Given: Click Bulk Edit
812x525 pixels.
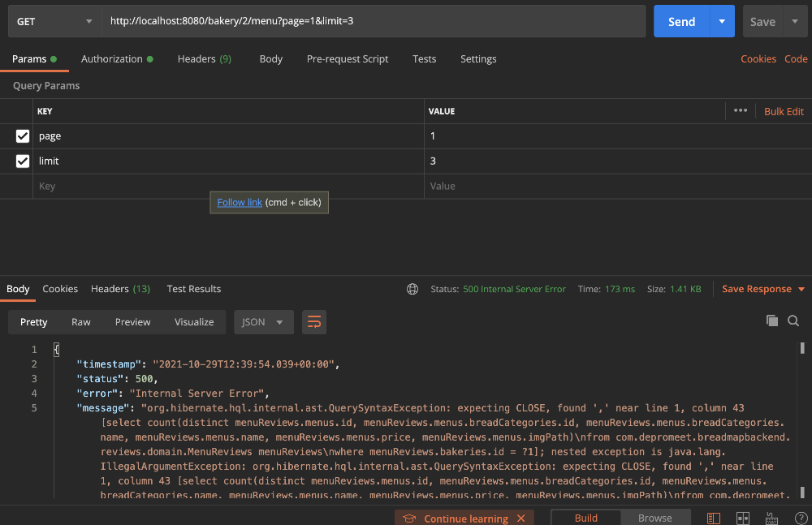Looking at the screenshot, I should coord(784,111).
